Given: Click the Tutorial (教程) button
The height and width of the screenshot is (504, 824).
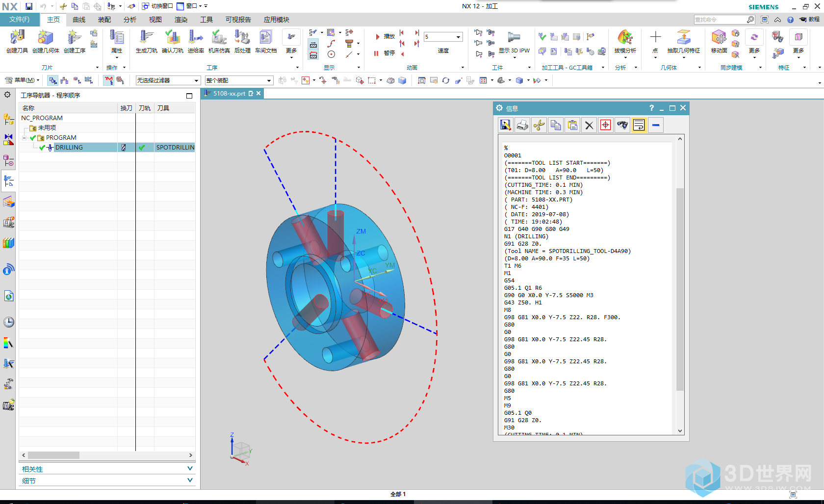Looking at the screenshot, I should tap(809, 20).
